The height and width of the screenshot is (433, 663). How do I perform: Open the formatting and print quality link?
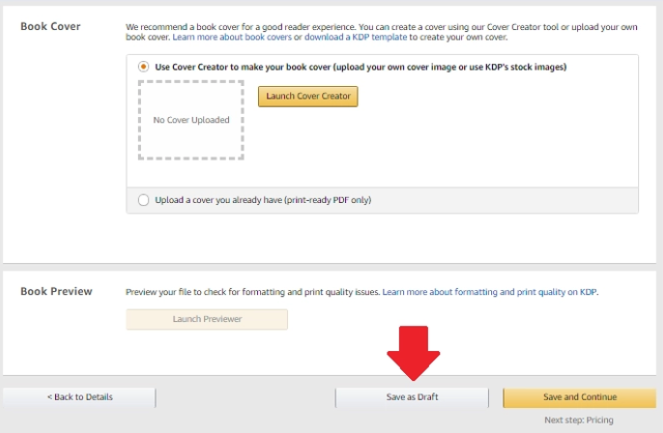489,292
